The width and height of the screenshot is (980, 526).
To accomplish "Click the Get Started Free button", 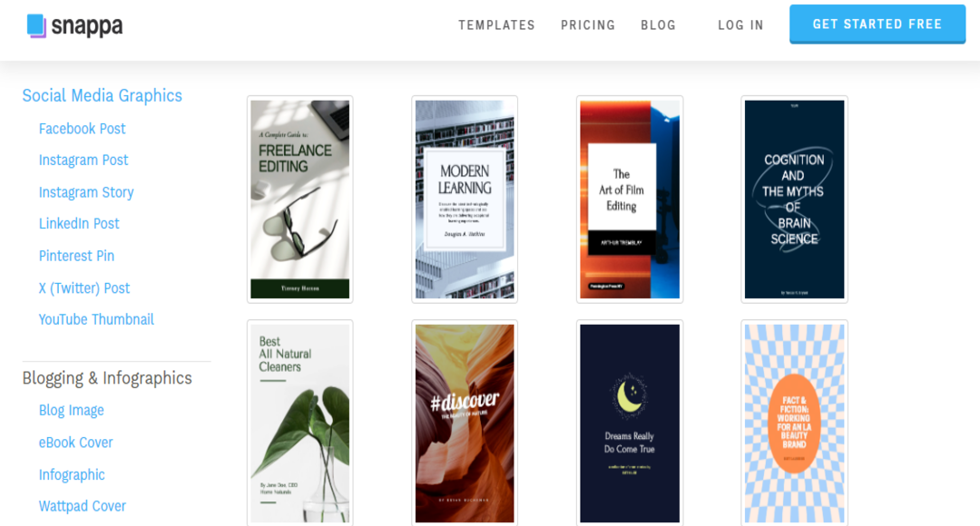I will point(877,24).
